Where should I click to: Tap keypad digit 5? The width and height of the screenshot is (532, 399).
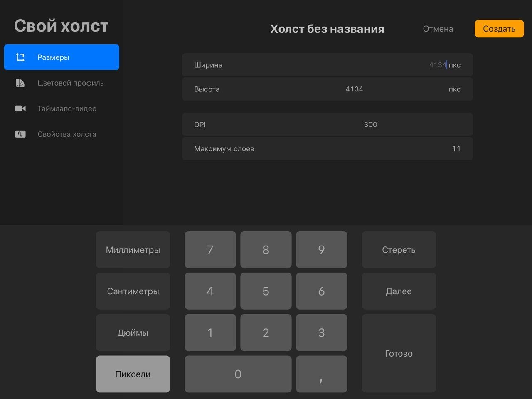pyautogui.click(x=266, y=291)
